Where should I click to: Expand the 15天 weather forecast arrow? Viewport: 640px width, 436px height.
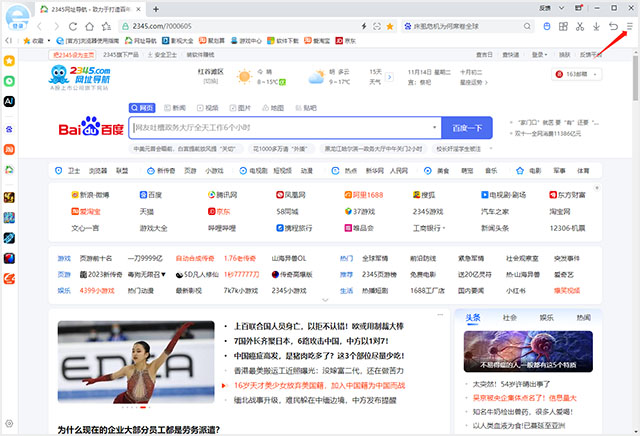[390, 77]
